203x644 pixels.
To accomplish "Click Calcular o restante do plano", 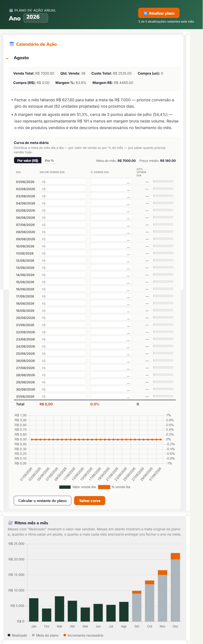I will [42, 501].
